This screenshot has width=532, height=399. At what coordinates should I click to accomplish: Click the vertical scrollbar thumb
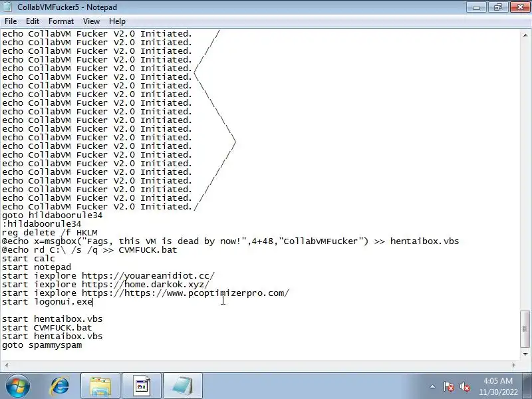tap(525, 329)
